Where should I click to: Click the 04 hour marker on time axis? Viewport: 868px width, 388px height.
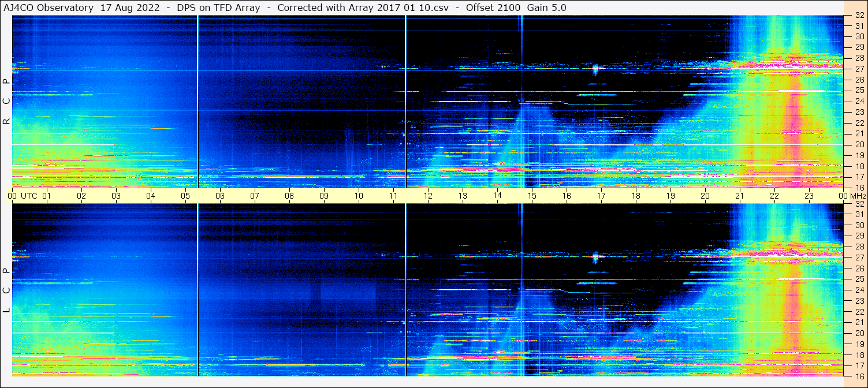tap(151, 196)
